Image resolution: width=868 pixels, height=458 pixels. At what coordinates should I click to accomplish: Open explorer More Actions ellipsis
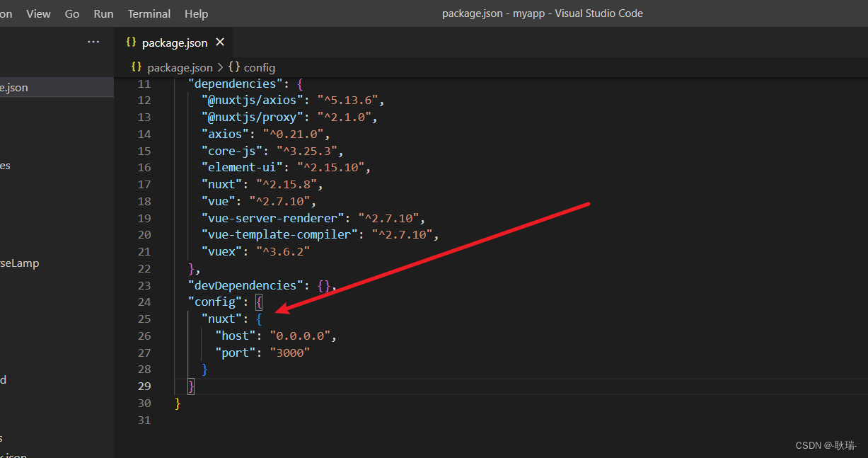93,42
